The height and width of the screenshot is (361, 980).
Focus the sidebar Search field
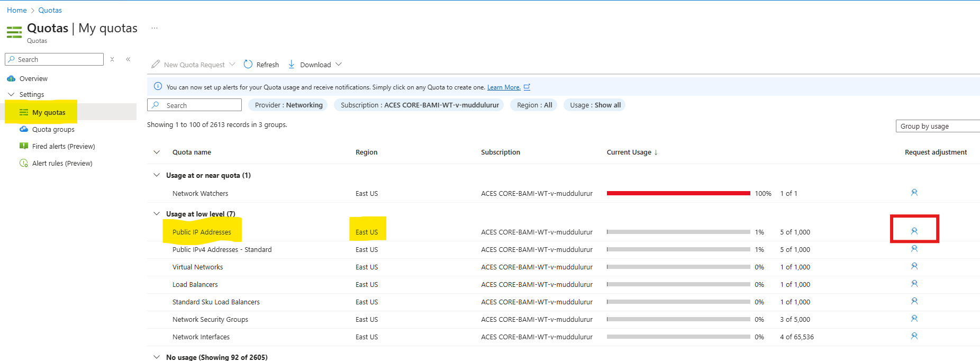tap(54, 59)
